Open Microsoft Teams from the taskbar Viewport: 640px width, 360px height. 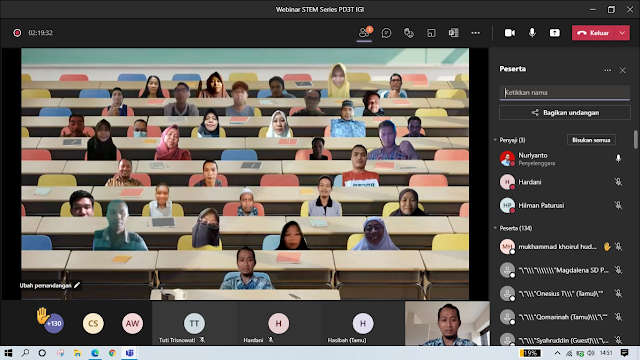129,353
